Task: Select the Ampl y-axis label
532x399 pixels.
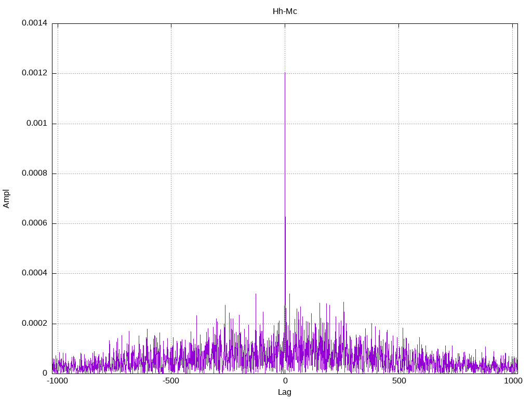Action: pyautogui.click(x=6, y=198)
